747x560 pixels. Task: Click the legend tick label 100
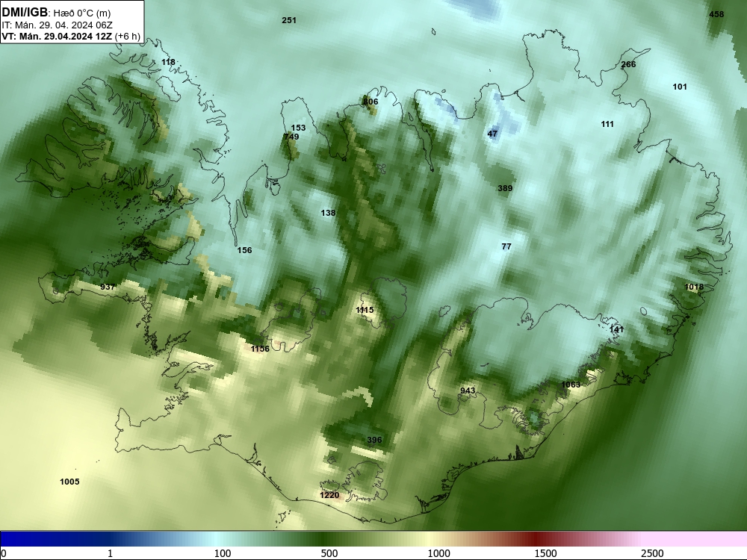click(x=222, y=553)
